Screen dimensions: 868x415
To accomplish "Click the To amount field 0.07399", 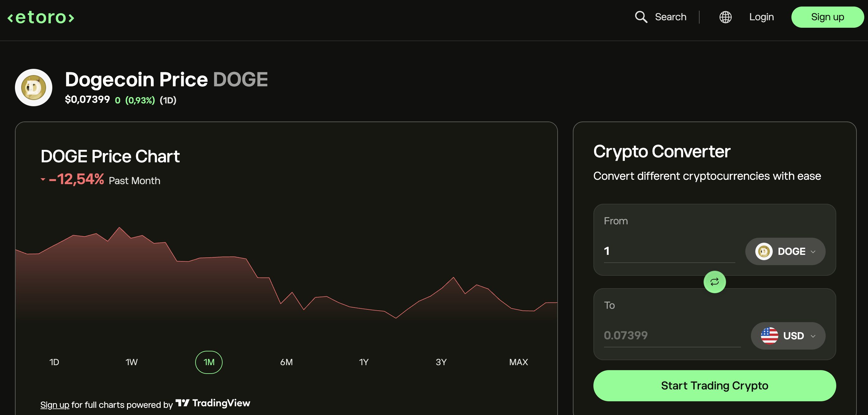I will point(672,336).
